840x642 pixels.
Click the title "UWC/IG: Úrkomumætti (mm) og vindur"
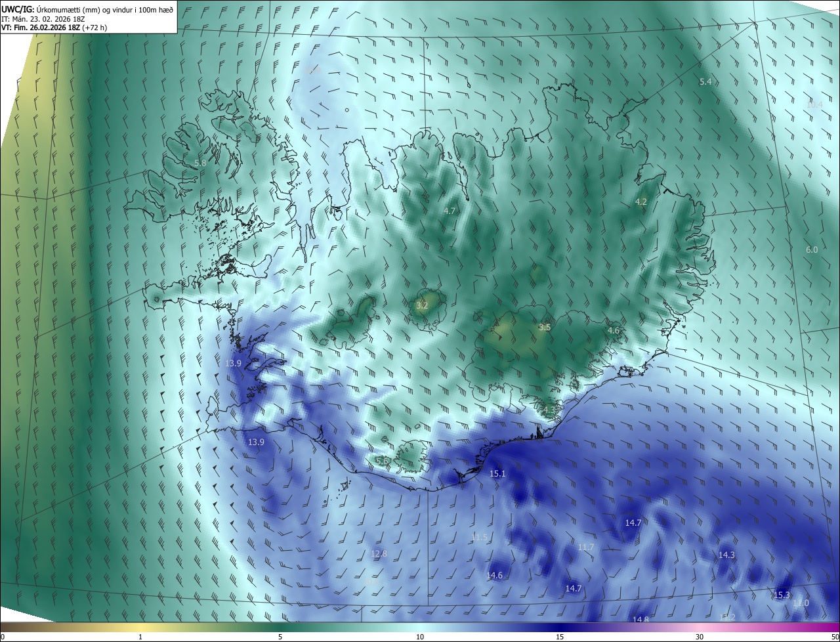pos(87,9)
